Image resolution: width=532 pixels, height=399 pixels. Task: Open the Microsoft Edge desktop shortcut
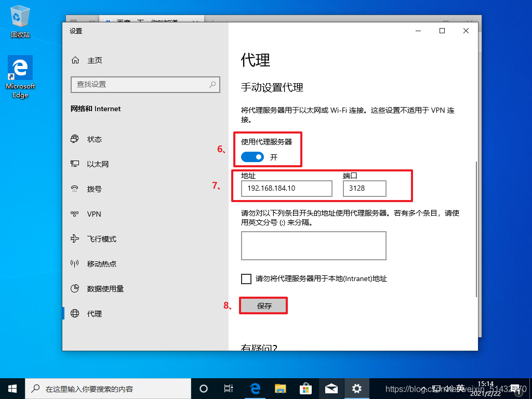[x=20, y=77]
